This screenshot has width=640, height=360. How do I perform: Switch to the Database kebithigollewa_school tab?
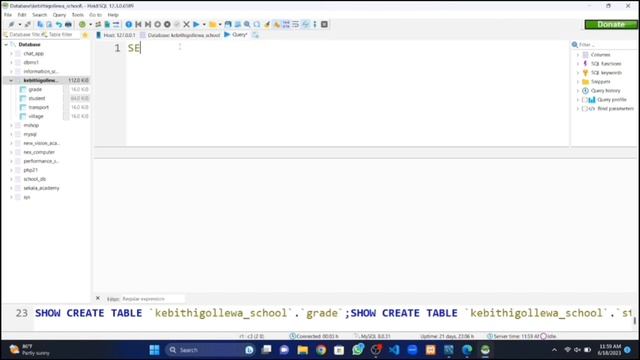pyautogui.click(x=180, y=35)
